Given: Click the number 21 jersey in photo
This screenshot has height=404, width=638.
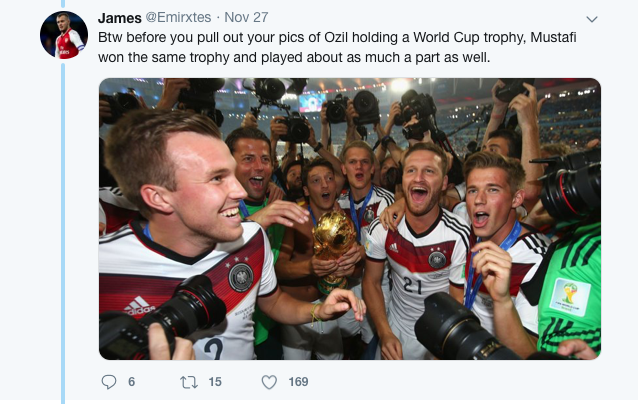Looking at the screenshot, I should click(412, 286).
